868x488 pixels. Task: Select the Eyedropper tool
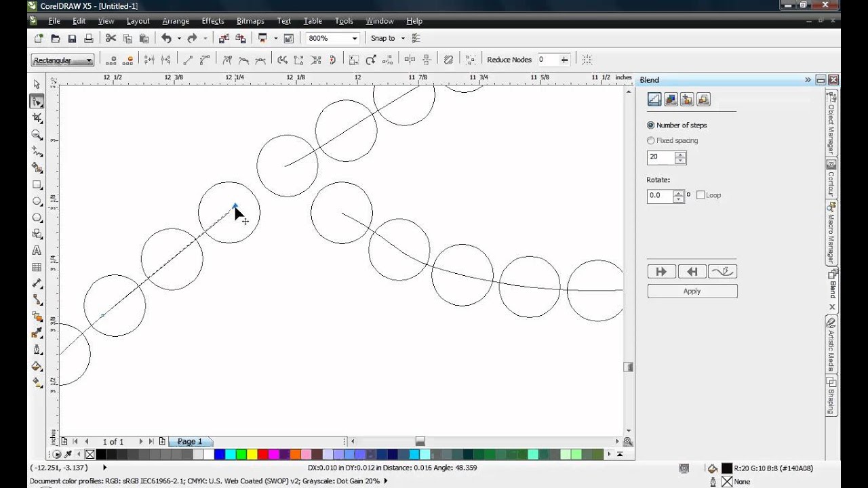click(37, 333)
